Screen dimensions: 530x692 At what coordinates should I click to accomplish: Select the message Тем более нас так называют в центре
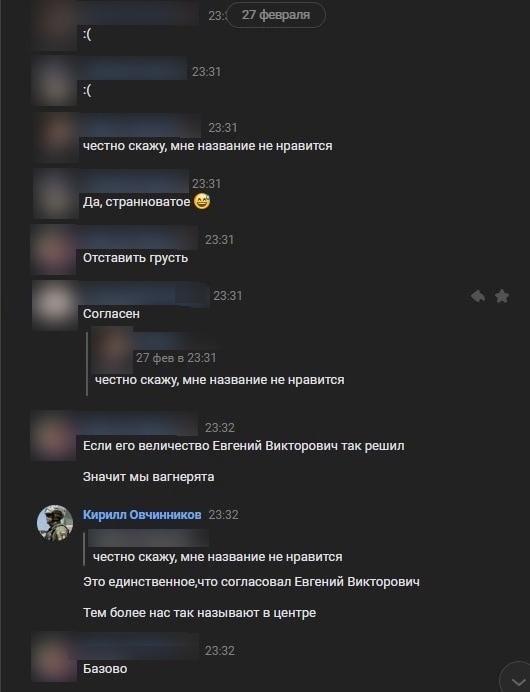click(199, 613)
